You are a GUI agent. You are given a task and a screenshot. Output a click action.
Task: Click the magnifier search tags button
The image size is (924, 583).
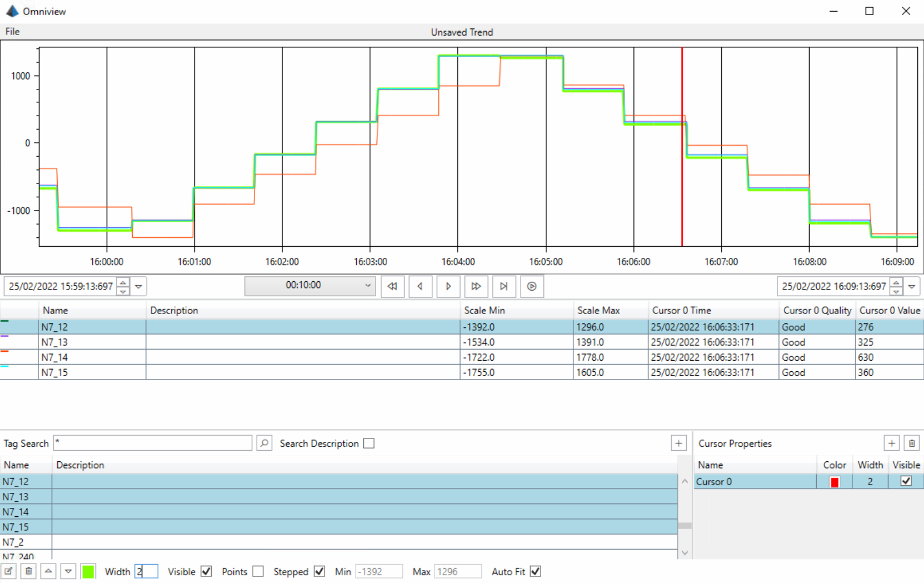point(264,443)
